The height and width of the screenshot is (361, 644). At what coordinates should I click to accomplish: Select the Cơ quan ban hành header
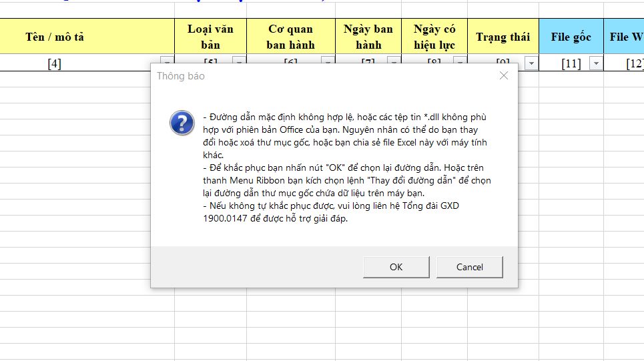(x=290, y=37)
